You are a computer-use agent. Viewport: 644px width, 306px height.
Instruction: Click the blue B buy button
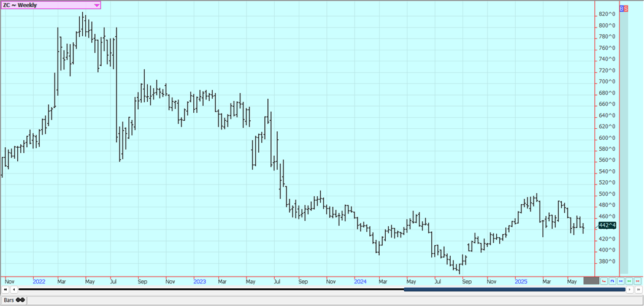(621, 9)
